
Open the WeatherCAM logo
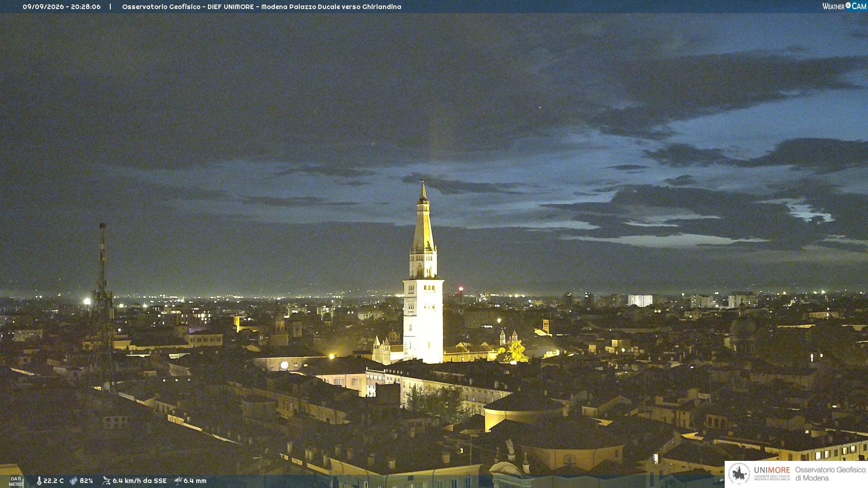pos(844,6)
